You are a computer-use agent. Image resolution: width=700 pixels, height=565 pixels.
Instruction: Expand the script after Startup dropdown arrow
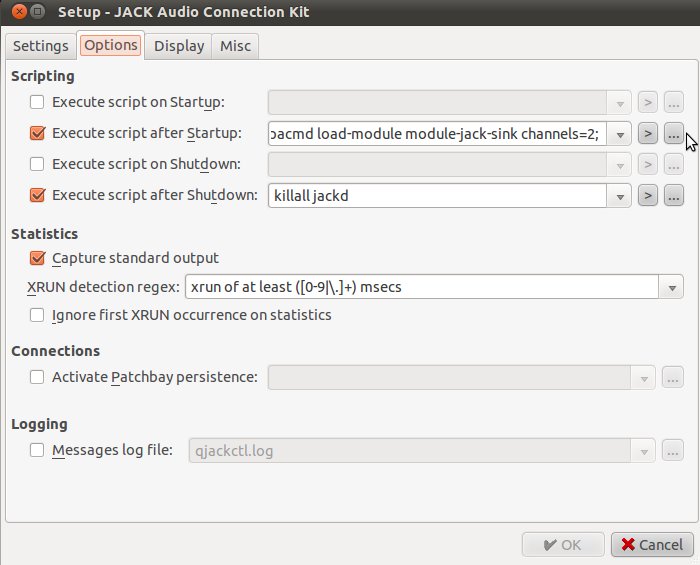[619, 134]
